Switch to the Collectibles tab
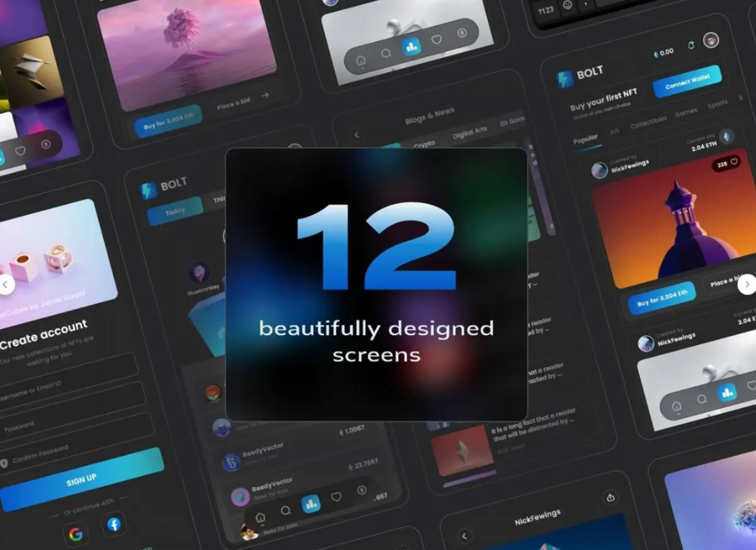 click(x=648, y=122)
